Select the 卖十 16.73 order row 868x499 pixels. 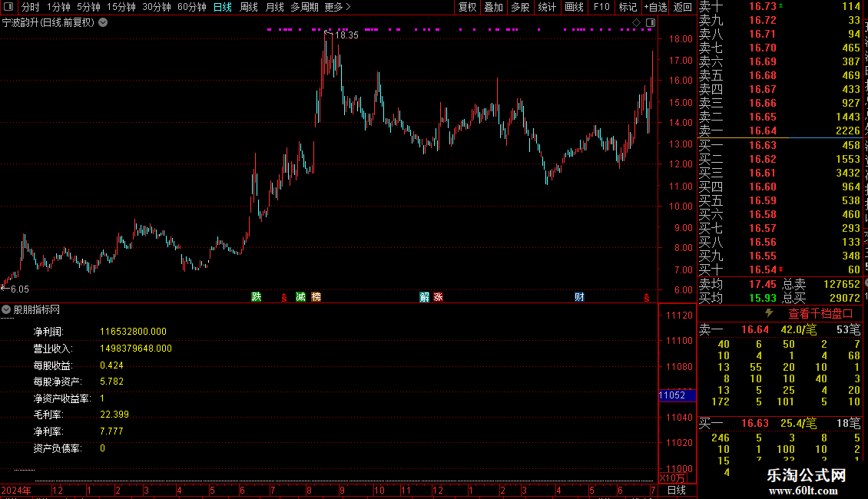click(780, 6)
